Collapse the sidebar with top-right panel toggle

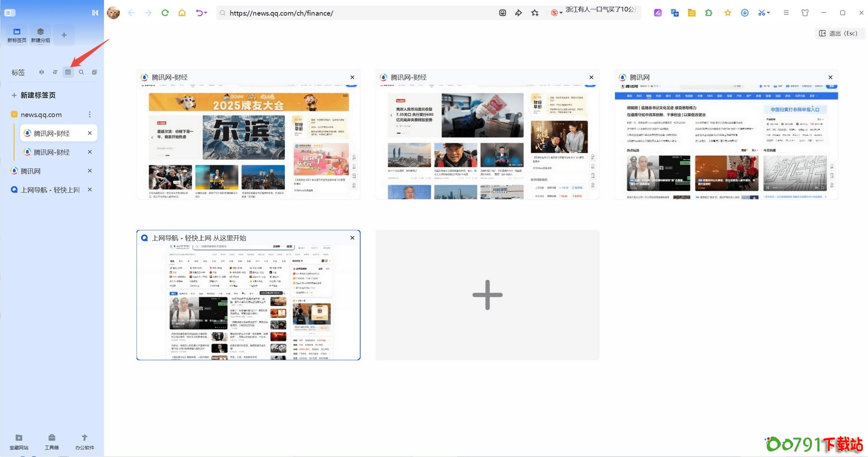(95, 13)
